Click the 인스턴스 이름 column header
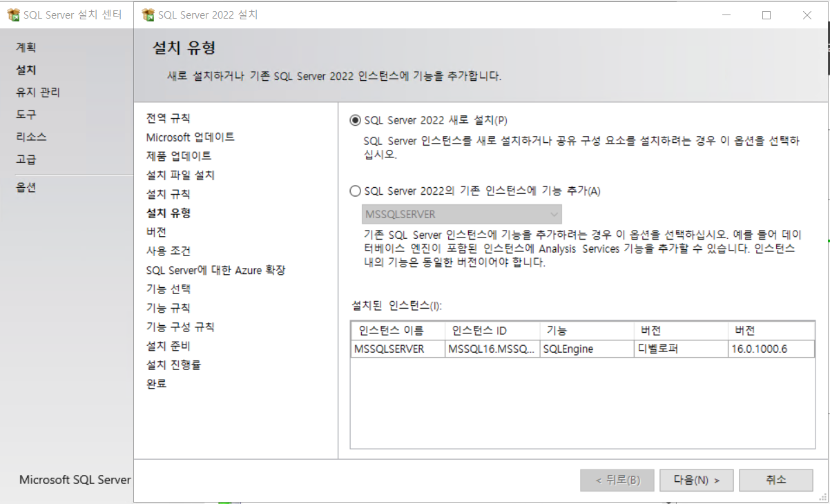This screenshot has width=830, height=504. [397, 331]
